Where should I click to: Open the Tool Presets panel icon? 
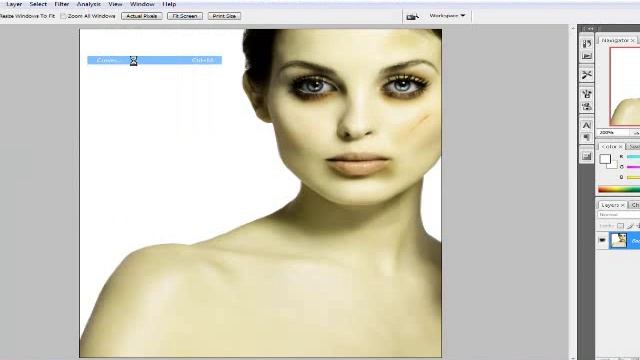pos(587,75)
